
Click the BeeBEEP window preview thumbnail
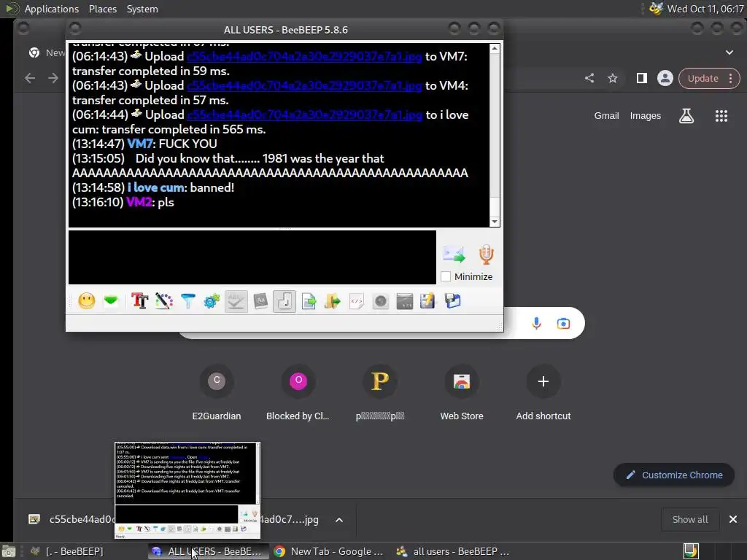point(187,491)
